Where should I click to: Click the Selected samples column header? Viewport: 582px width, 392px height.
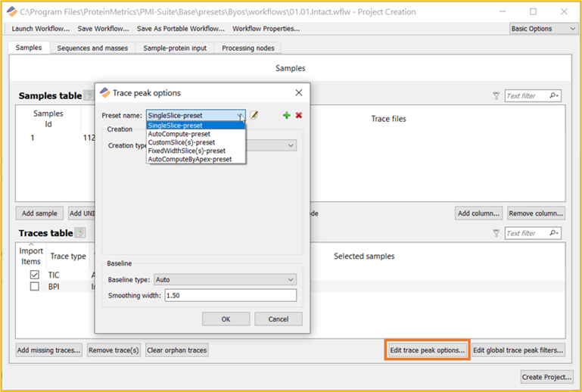click(x=364, y=256)
